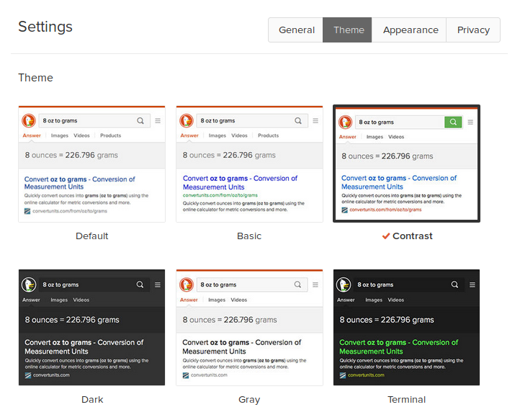Click the DuckDuckGo logo in Default preview
The width and height of the screenshot is (520, 420).
[x=29, y=121]
